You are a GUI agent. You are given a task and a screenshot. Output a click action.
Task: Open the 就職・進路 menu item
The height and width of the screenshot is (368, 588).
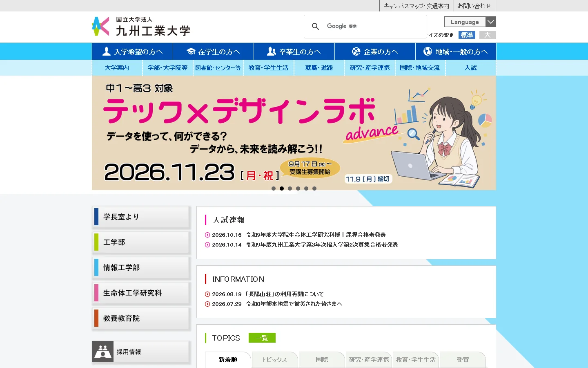(x=319, y=68)
